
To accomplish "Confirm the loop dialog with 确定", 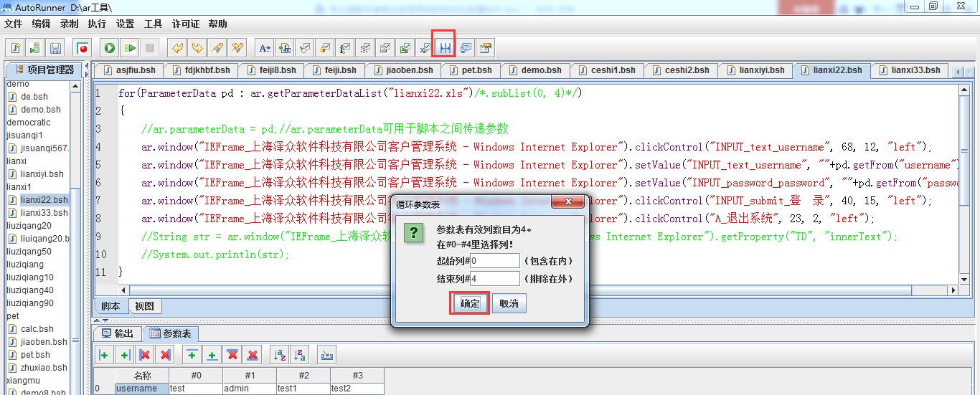I will click(470, 303).
